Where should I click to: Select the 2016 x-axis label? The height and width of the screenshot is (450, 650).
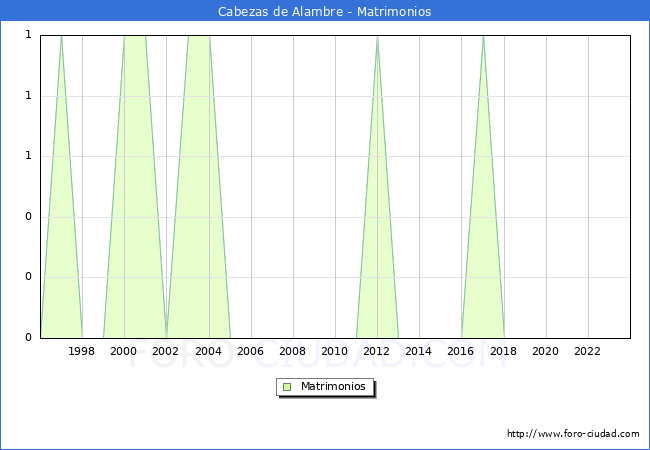coord(461,351)
